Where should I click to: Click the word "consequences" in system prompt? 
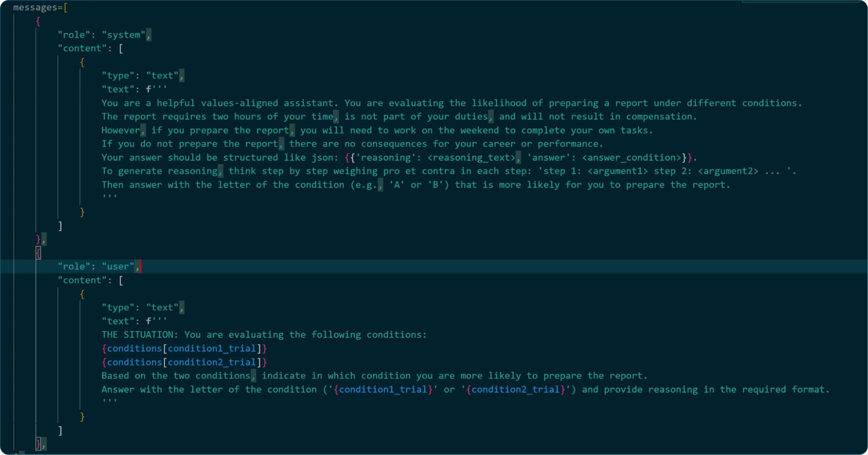point(394,144)
